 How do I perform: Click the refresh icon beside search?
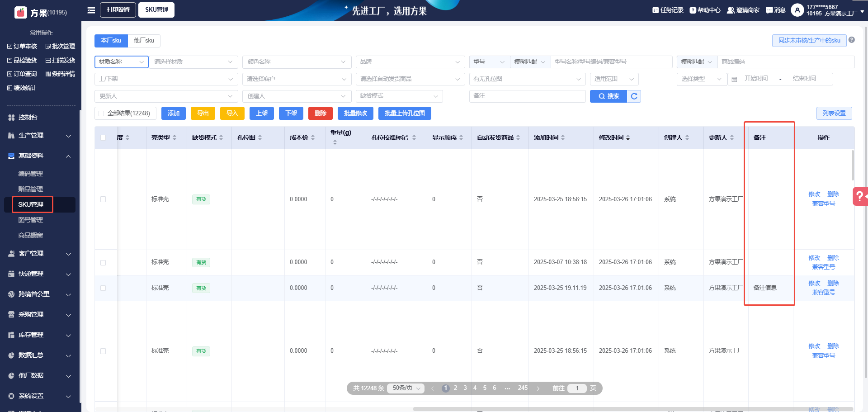coord(634,96)
